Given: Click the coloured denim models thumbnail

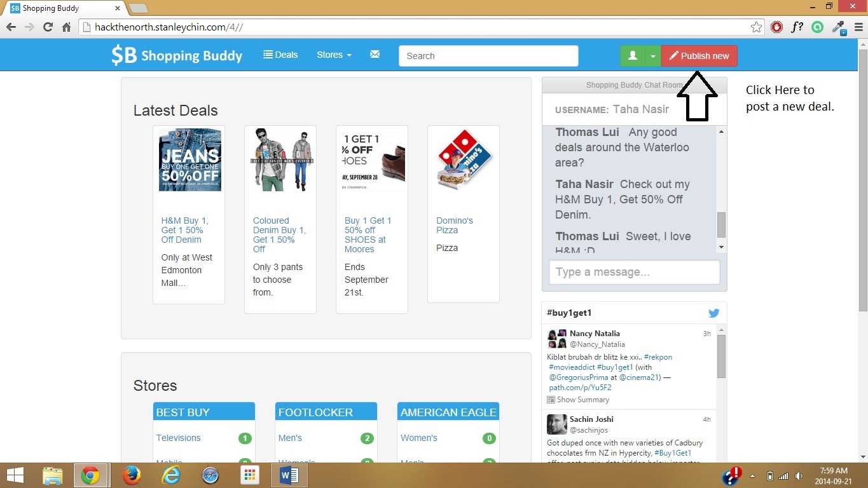Looking at the screenshot, I should pos(282,160).
